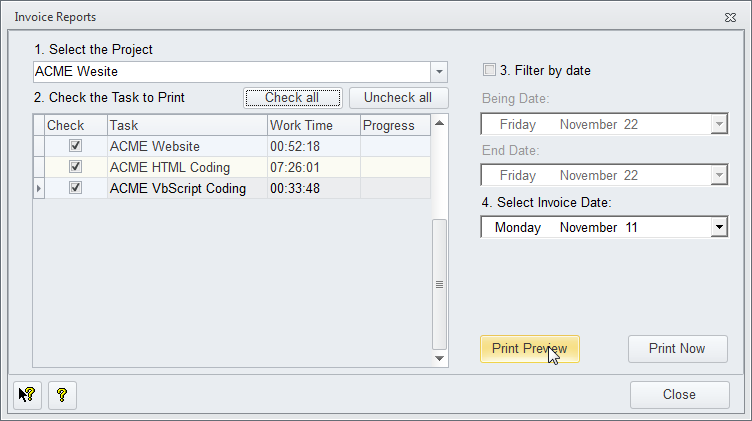This screenshot has width=752, height=421.
Task: Click the Print Now button
Action: 677,349
